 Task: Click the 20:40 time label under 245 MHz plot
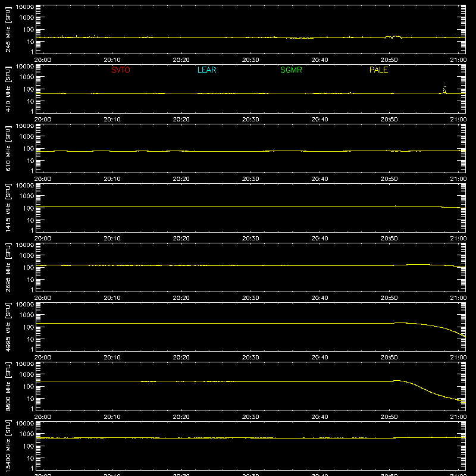point(320,60)
